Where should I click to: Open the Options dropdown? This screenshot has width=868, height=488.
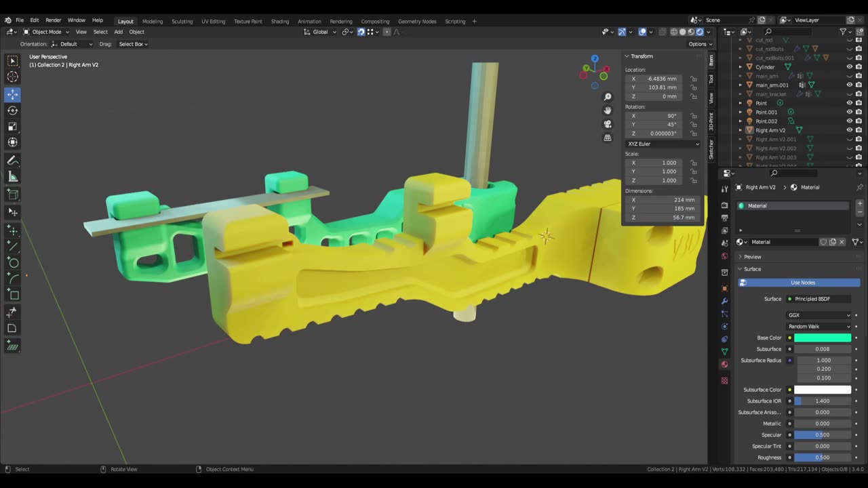[x=700, y=44]
